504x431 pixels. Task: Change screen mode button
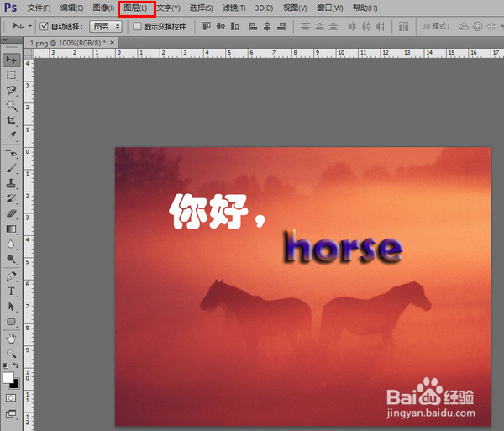click(11, 414)
